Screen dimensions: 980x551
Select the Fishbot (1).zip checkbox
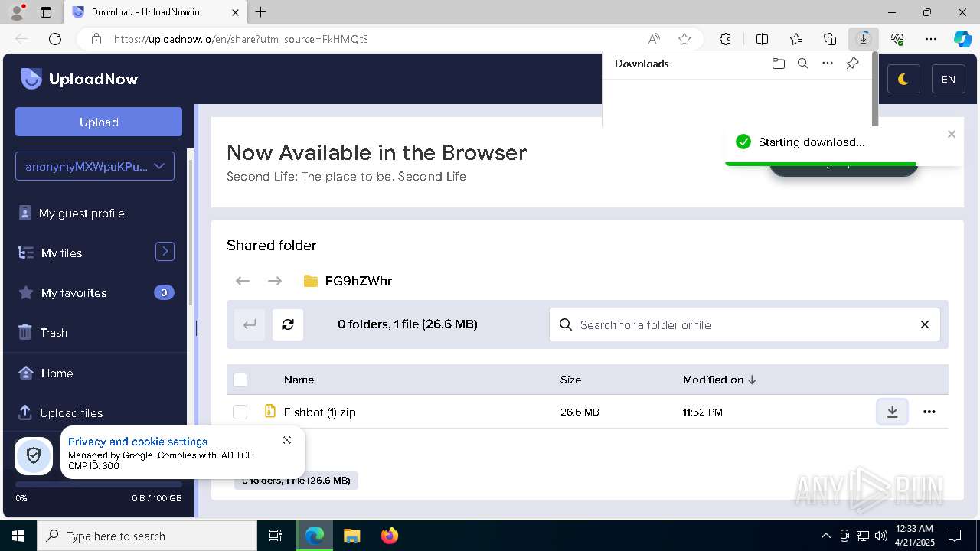point(240,412)
